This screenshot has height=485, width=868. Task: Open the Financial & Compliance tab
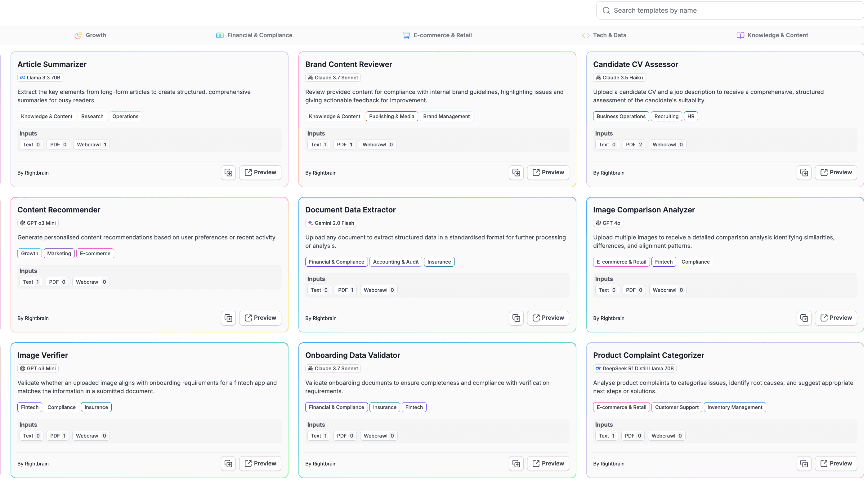(254, 35)
